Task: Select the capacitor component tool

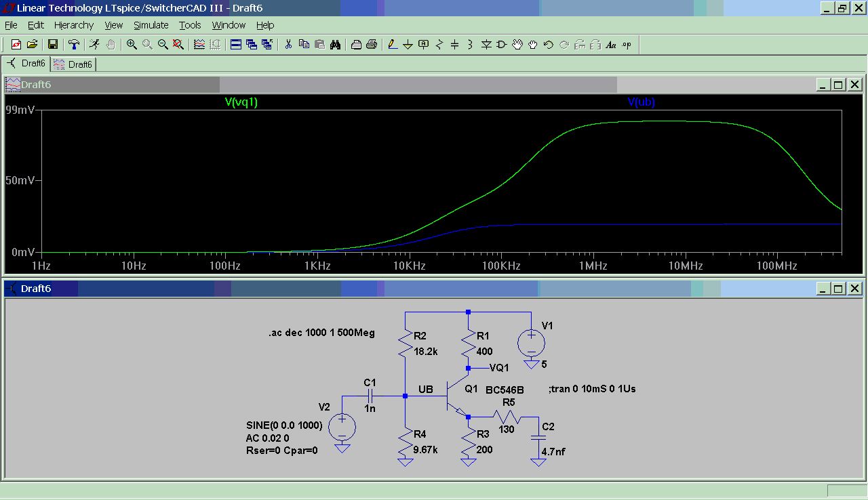Action: pyautogui.click(x=455, y=45)
